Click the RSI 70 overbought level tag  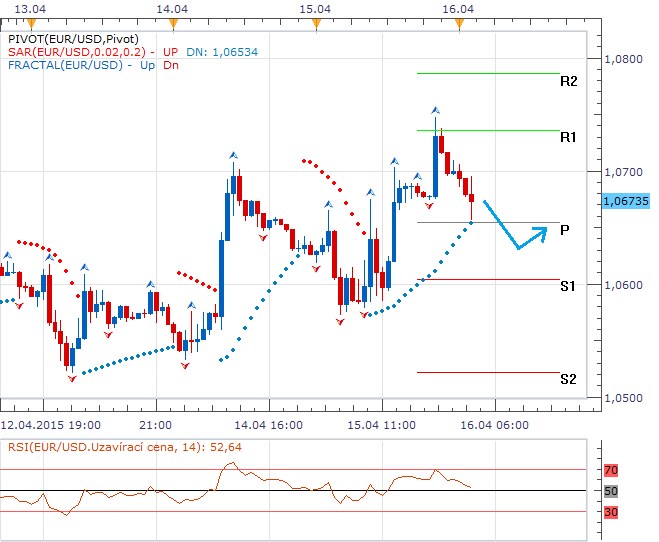point(610,469)
